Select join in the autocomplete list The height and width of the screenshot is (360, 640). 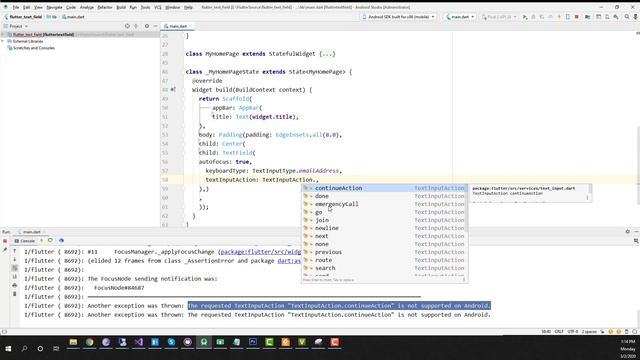[384, 220]
